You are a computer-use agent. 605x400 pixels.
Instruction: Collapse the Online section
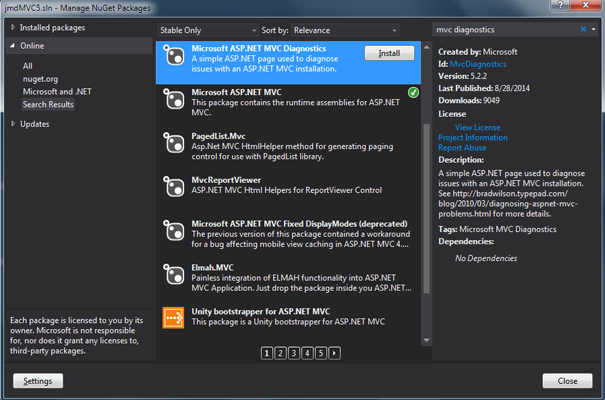(12, 46)
